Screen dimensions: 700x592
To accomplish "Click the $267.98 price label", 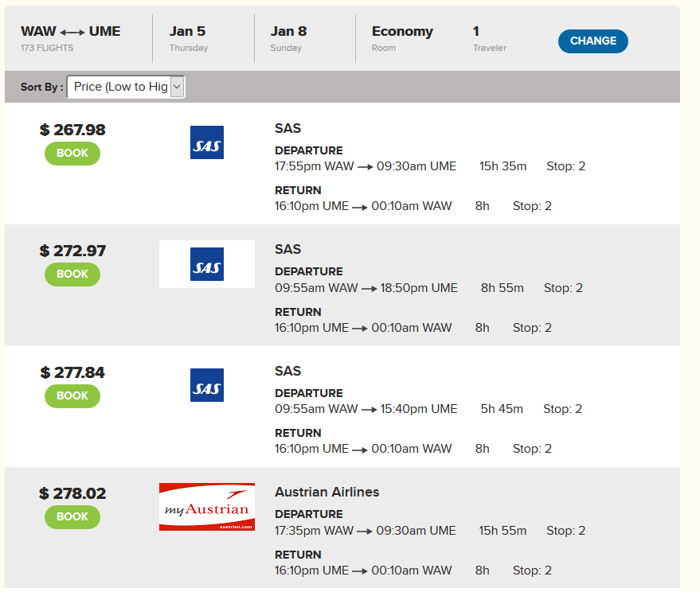I will 72,130.
